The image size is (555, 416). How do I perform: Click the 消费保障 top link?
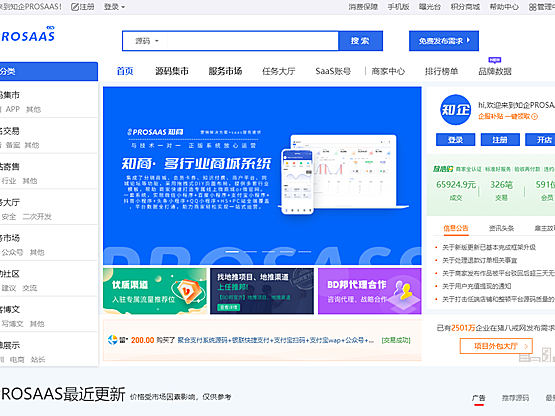(x=363, y=7)
